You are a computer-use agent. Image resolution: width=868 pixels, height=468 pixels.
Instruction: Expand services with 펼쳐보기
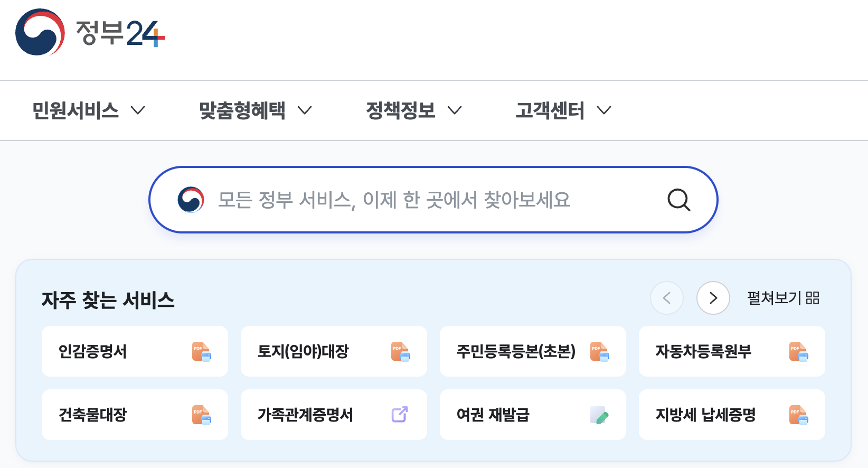(x=783, y=298)
